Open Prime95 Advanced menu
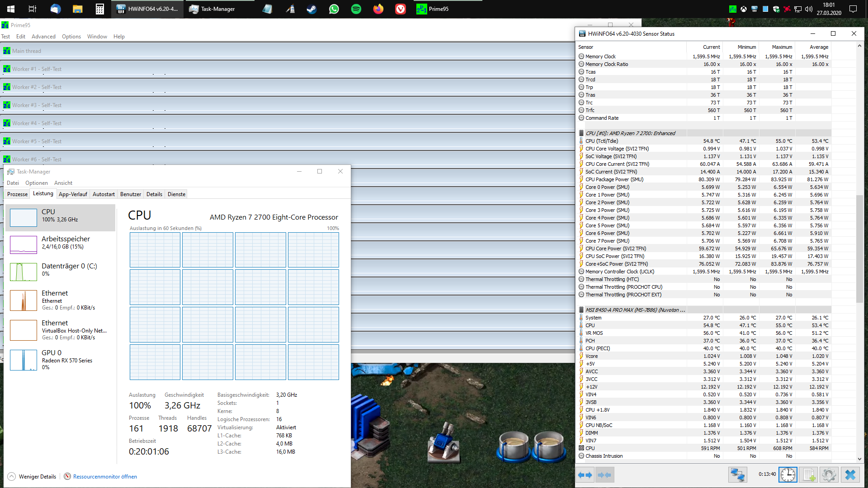 pyautogui.click(x=43, y=37)
